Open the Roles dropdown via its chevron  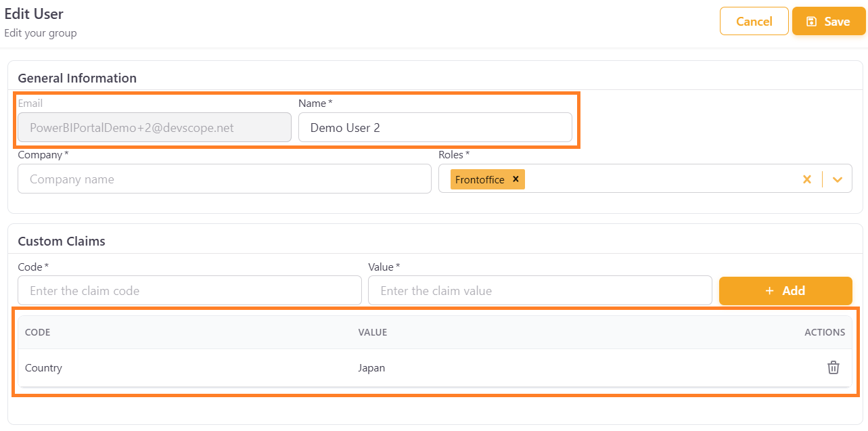point(838,179)
